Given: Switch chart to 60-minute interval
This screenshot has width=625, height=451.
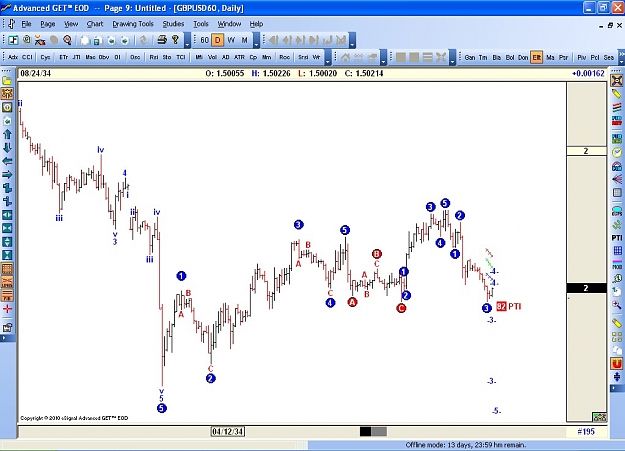Looking at the screenshot, I should (x=204, y=40).
